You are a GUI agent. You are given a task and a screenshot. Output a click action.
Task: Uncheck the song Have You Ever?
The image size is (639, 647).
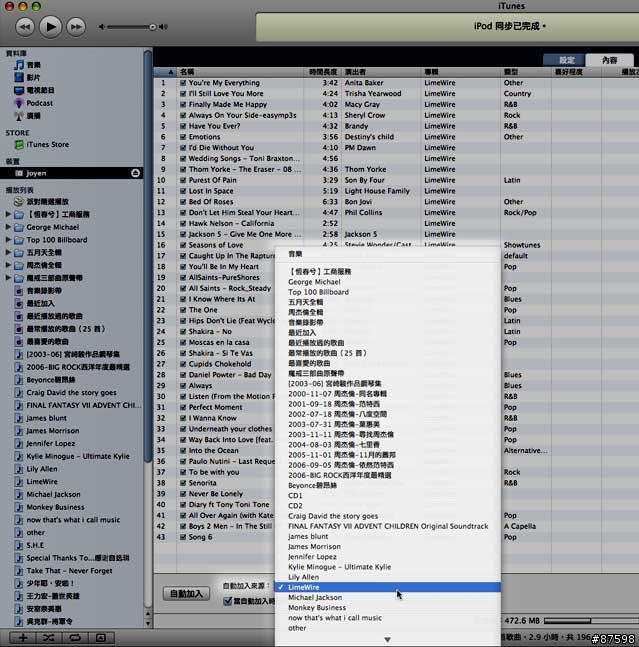183,126
